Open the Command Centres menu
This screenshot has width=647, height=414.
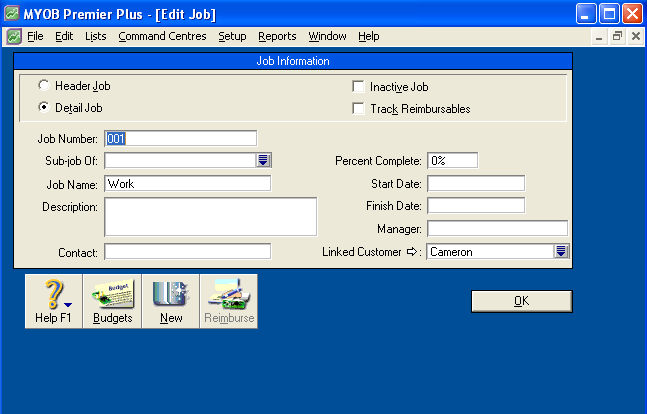[x=162, y=36]
